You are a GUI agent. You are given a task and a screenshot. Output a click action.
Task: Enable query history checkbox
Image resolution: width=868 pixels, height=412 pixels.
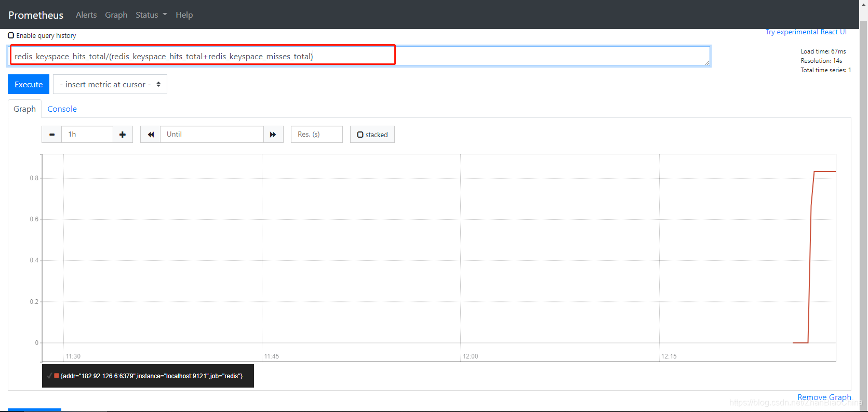(11, 35)
